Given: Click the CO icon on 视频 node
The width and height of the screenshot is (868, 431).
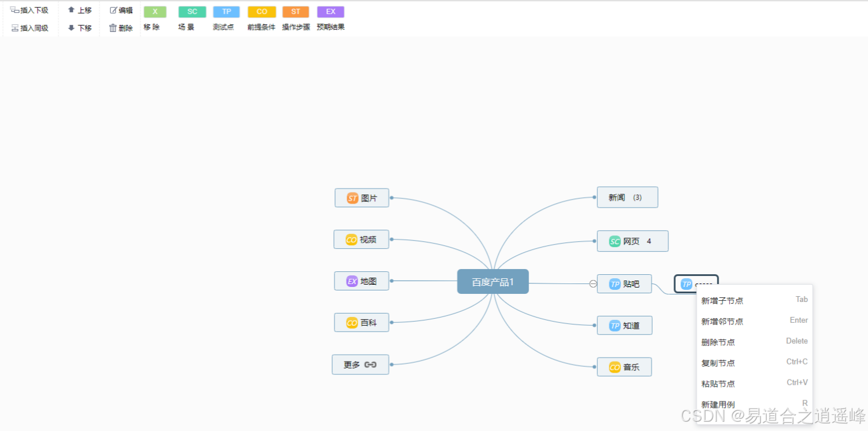Looking at the screenshot, I should tap(351, 240).
